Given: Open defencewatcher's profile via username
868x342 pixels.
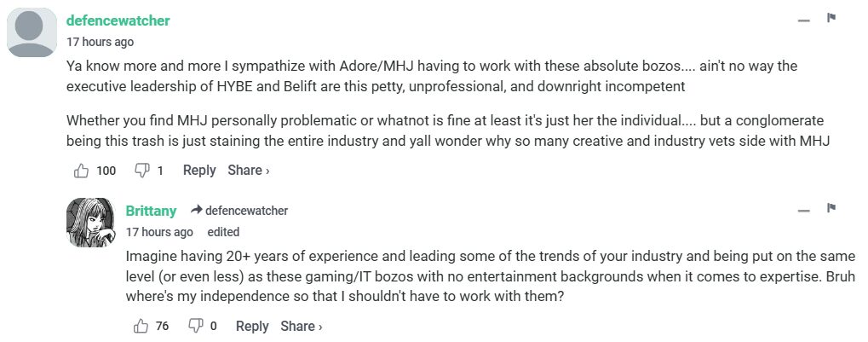Looking at the screenshot, I should 118,20.
